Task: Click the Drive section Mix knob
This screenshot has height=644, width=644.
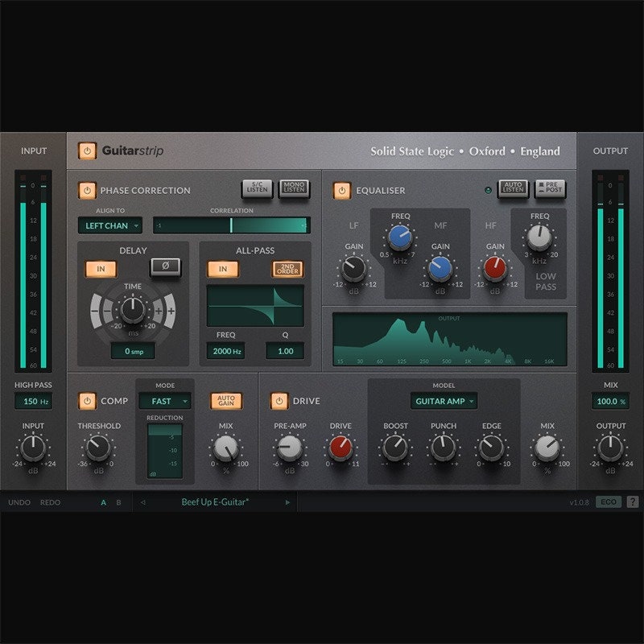Action: tap(547, 448)
